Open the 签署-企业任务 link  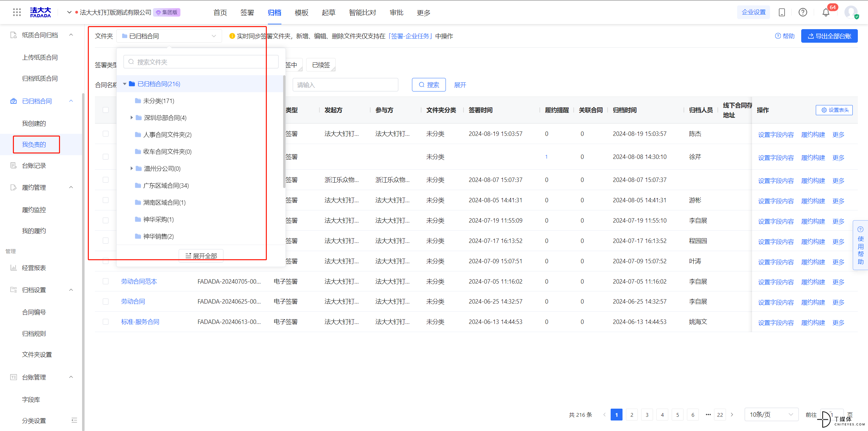click(410, 36)
